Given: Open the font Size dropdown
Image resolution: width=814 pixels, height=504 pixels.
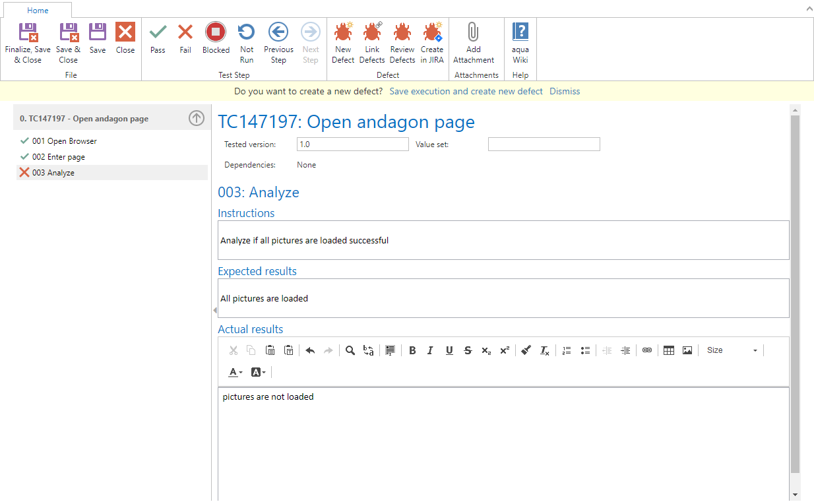Looking at the screenshot, I should (x=732, y=351).
